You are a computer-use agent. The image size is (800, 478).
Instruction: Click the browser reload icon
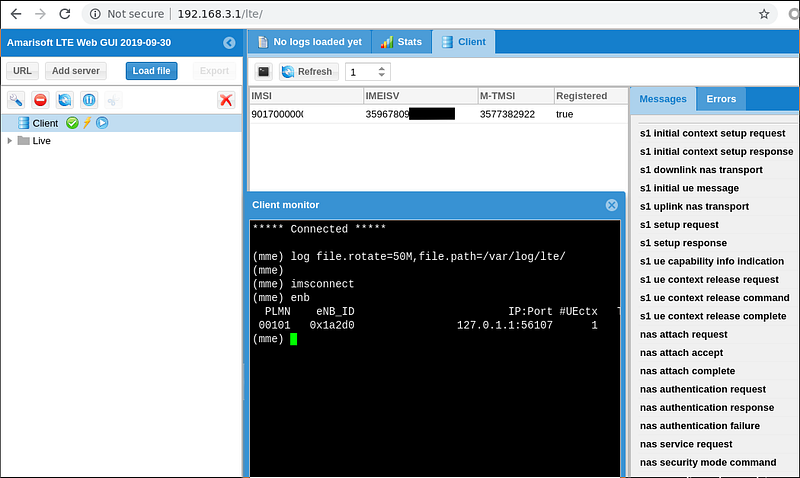[64, 14]
